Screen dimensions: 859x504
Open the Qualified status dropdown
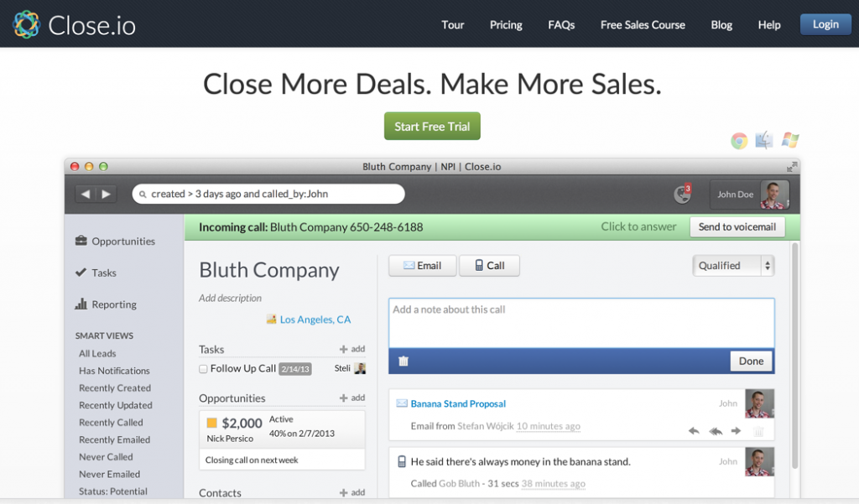coord(733,266)
